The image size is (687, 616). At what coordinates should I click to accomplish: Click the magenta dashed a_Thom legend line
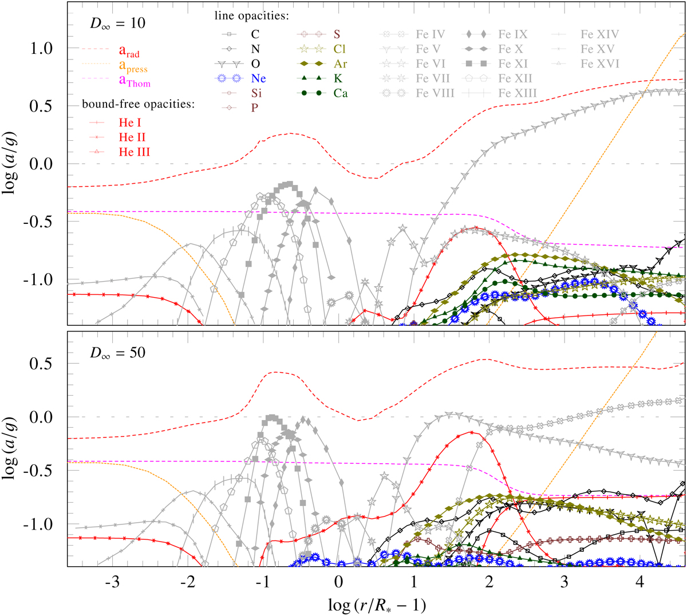pos(97,78)
